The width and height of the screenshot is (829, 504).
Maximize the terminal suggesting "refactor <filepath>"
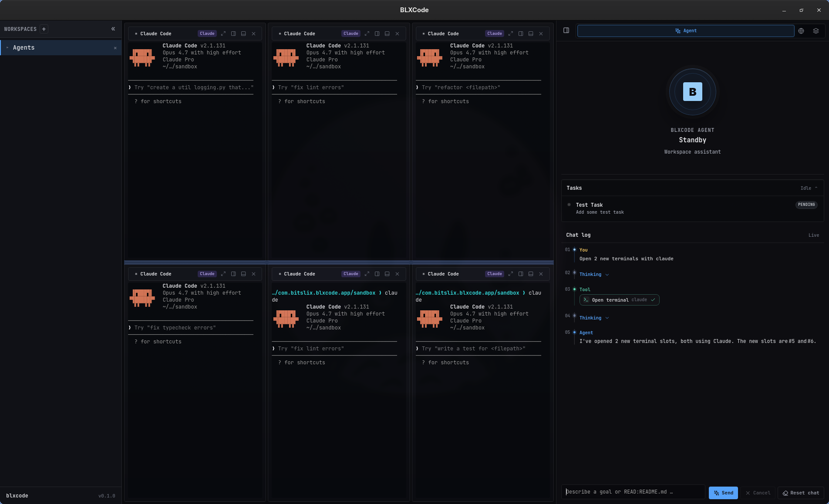[511, 34]
